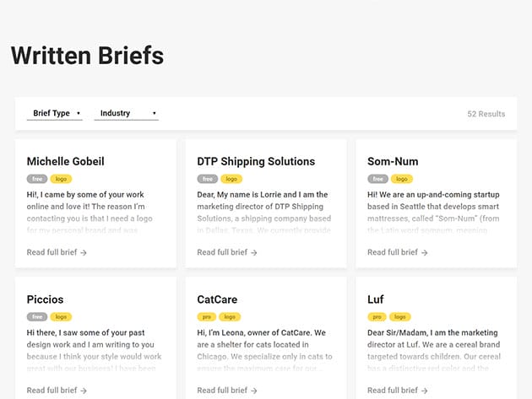Click the free tag on Michelle Gobeil card
Image resolution: width=532 pixels, height=399 pixels.
click(x=37, y=179)
